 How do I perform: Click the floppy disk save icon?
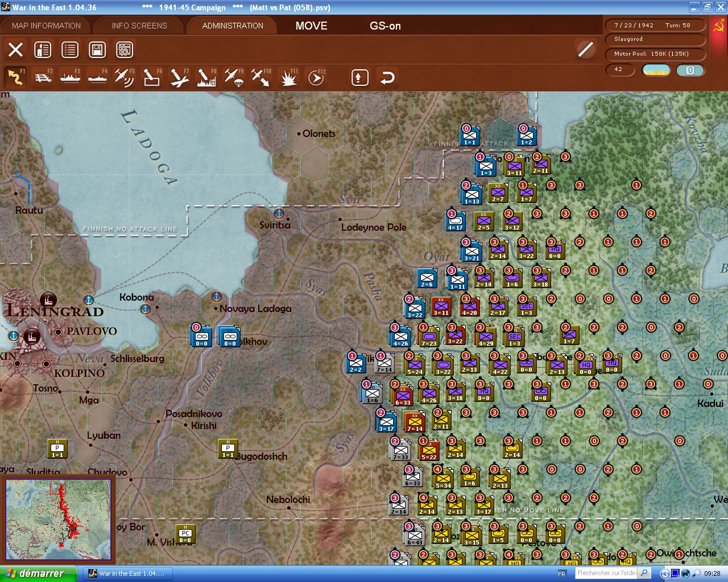(97, 50)
